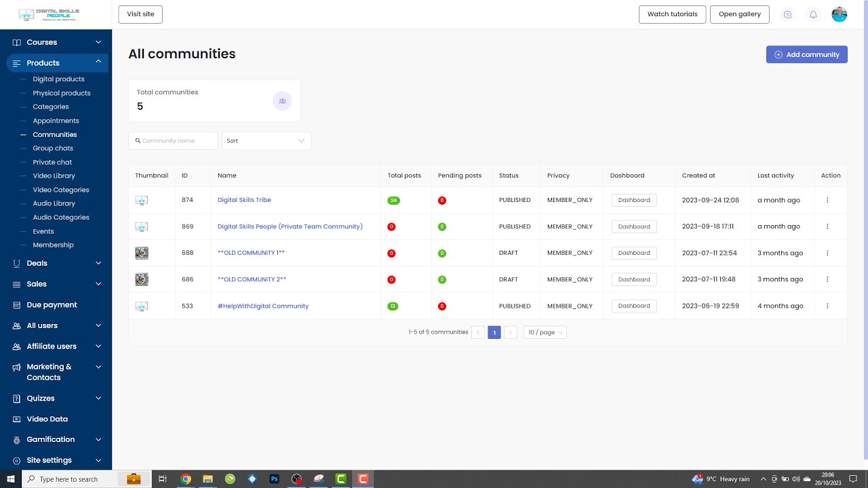Expand the All users menu chevron
Screen dimensions: 868x488
pos(98,325)
